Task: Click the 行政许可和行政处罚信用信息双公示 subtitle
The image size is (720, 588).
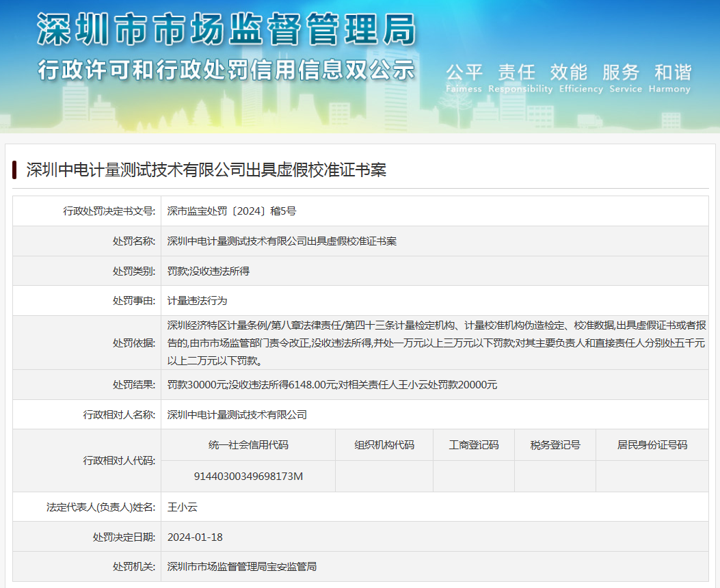Action: tap(226, 70)
